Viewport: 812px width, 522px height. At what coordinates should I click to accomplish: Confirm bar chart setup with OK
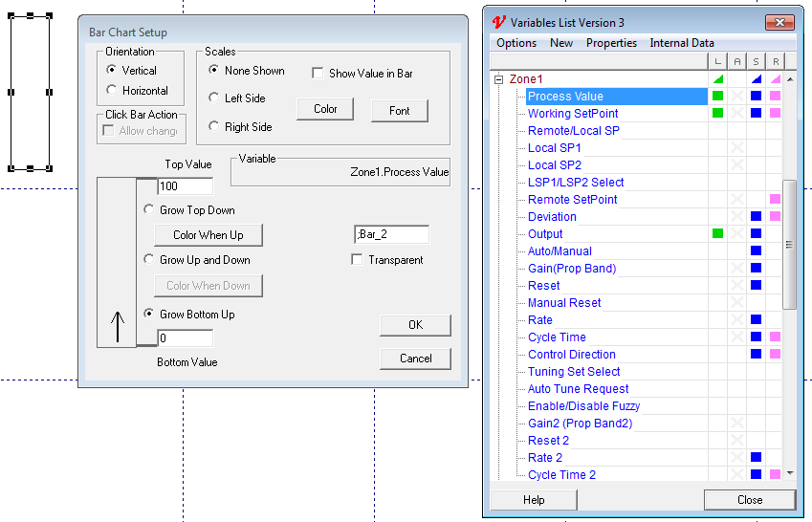coord(415,325)
